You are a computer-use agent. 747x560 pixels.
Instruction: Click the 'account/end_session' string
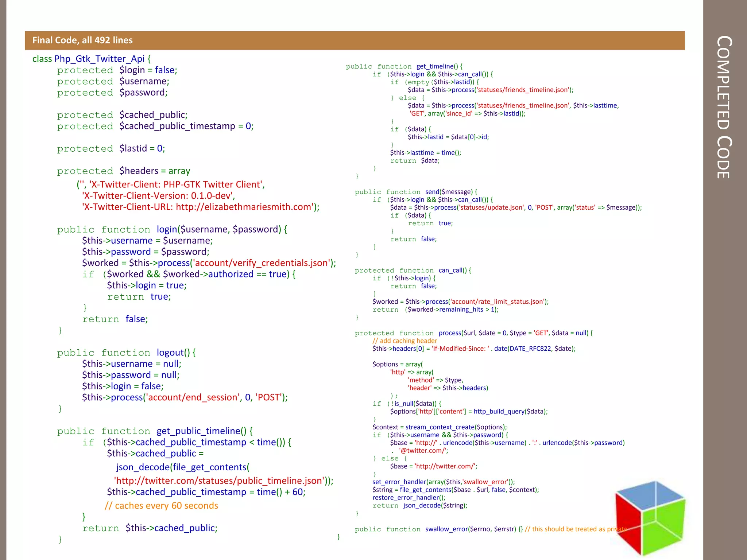point(193,397)
